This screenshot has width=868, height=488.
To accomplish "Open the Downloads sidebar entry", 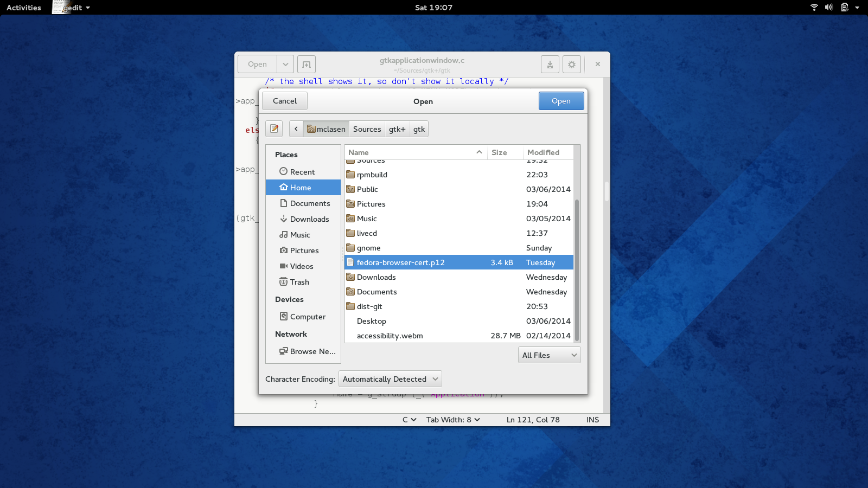I will (310, 219).
